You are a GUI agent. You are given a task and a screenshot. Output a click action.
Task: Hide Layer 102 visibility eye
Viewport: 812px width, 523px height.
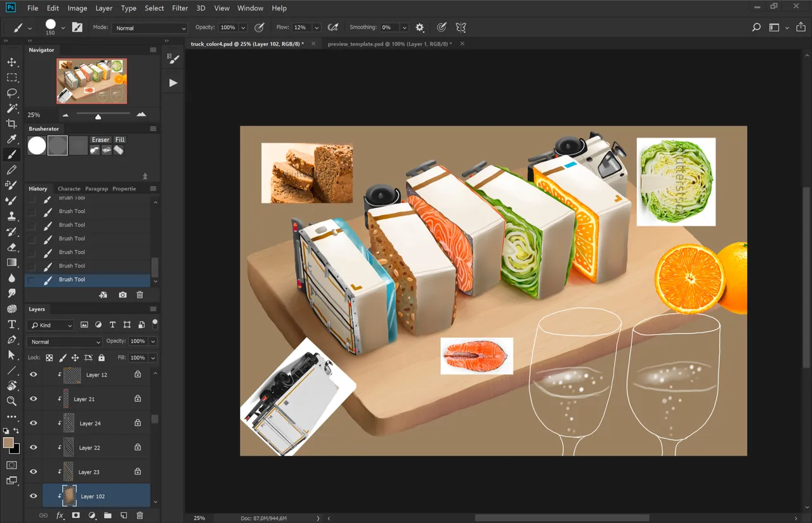click(34, 496)
